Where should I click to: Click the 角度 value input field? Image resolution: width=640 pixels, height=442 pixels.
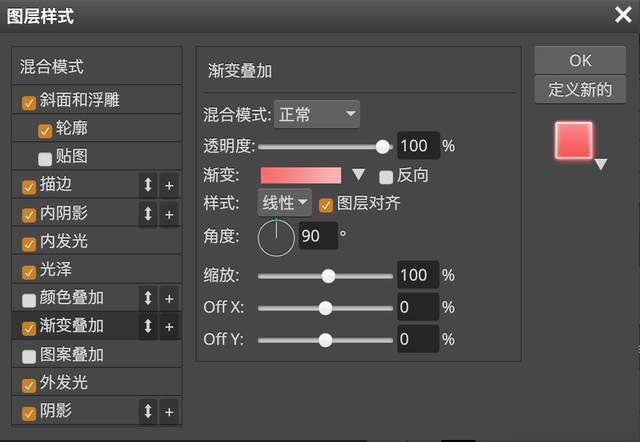click(318, 236)
